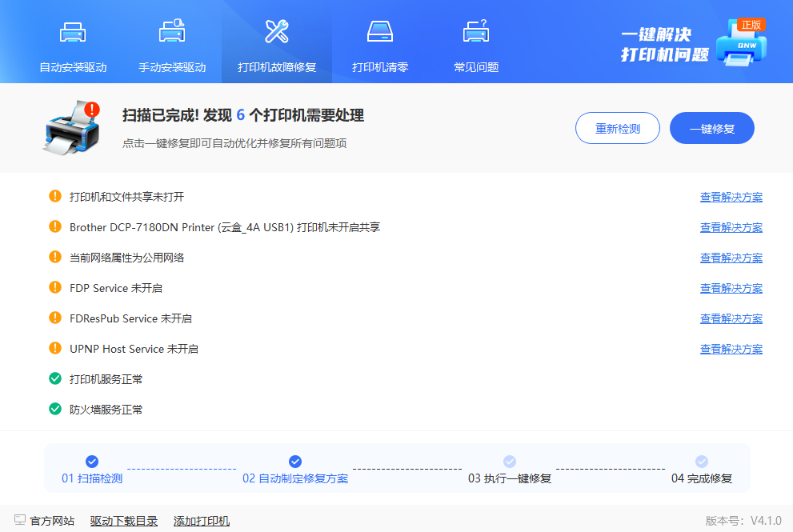Click step 01 扫描检测 progress checkmark

click(x=92, y=462)
